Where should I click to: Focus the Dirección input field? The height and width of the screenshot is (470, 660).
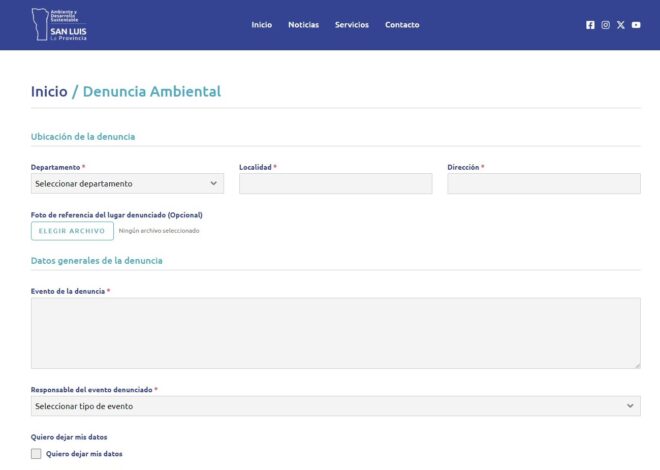(x=544, y=183)
